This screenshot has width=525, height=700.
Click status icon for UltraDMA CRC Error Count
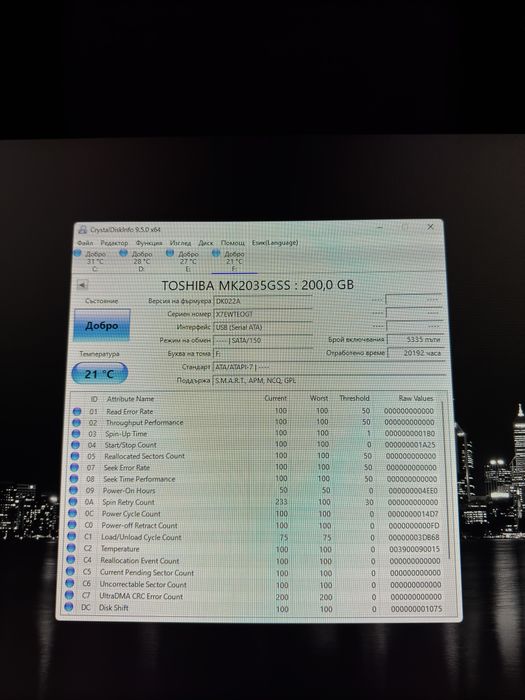[x=70, y=596]
